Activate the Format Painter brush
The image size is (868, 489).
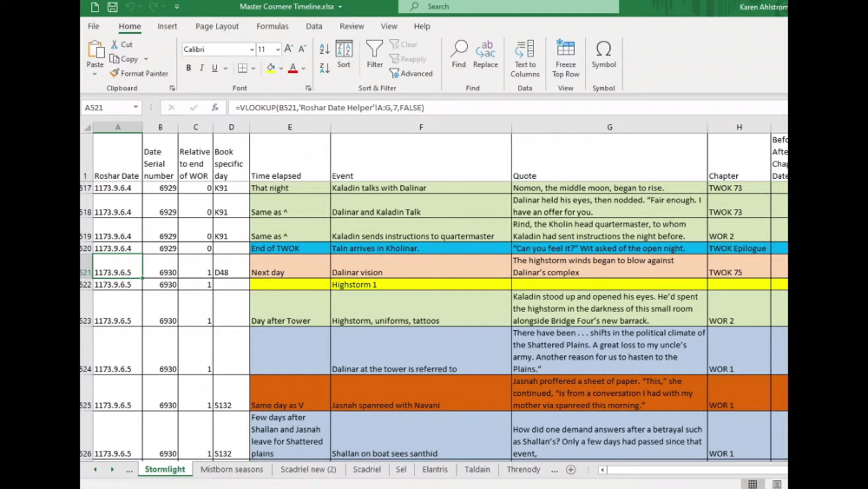pyautogui.click(x=114, y=73)
